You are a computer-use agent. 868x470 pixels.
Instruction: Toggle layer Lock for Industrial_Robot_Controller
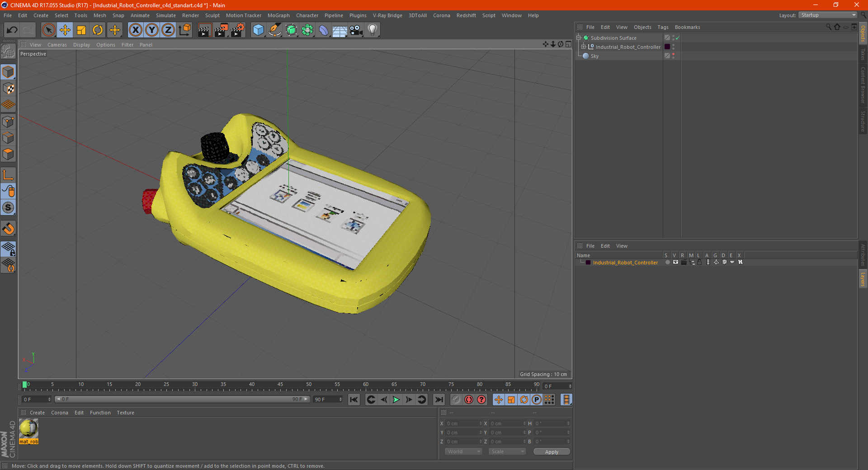coord(699,262)
